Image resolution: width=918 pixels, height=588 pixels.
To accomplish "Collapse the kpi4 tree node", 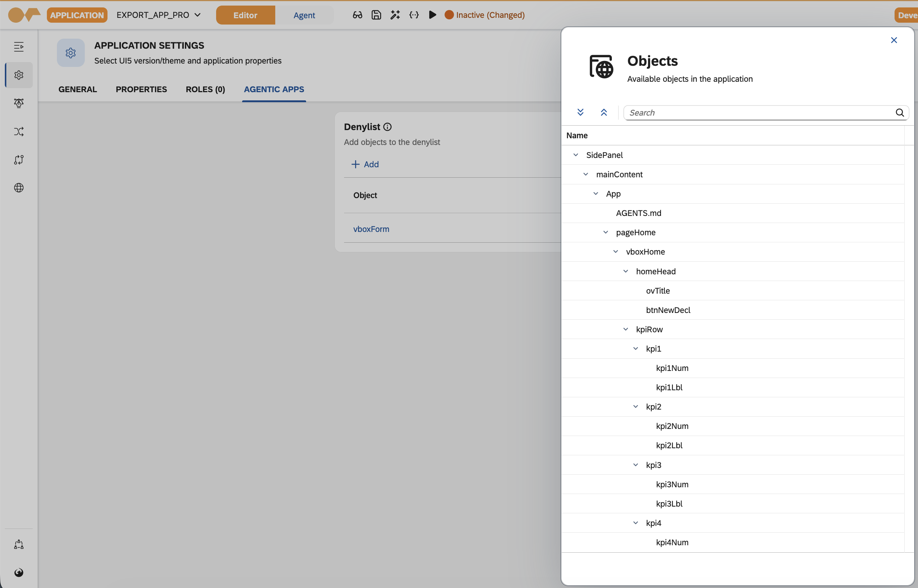I will pyautogui.click(x=635, y=523).
